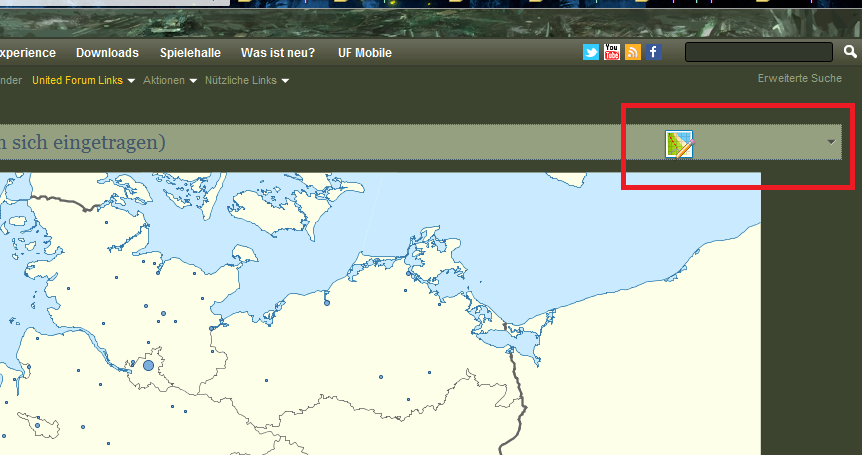Go to the Spielhalle section

point(190,53)
